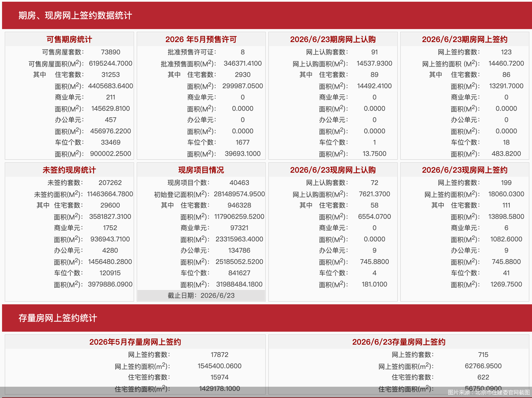This screenshot has width=532, height=398.
Task: Click the value 120915 for 车位个数
Action: pyautogui.click(x=110, y=273)
